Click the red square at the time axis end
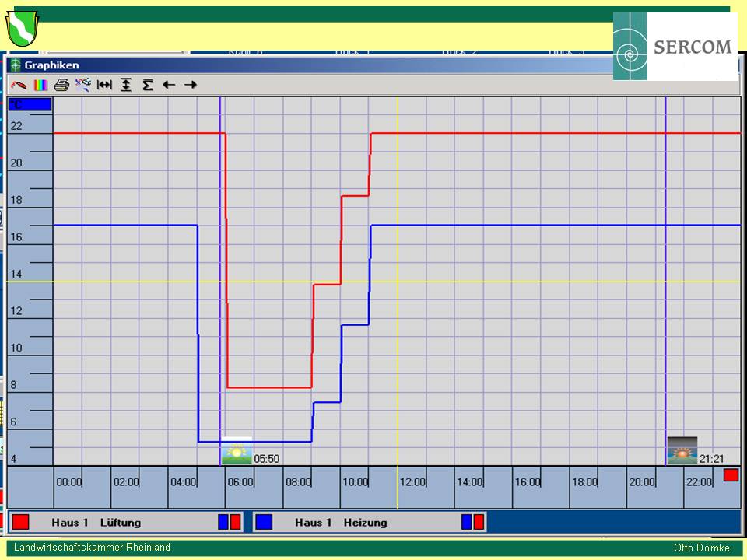The image size is (747, 560). tap(731, 475)
